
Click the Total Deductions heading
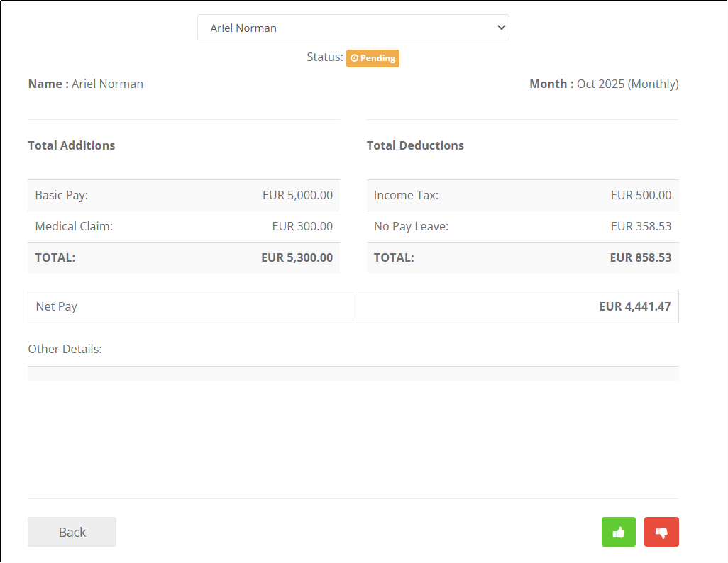(x=415, y=145)
